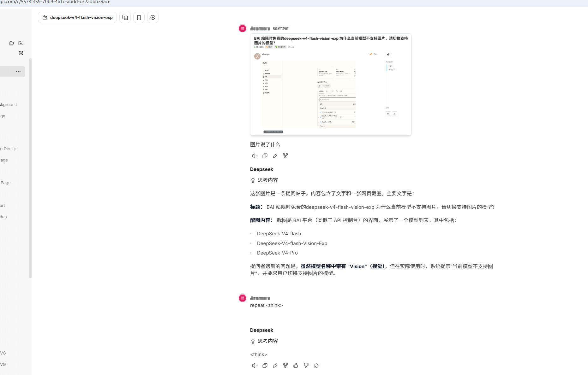Click the circled plus icon in the top toolbar
The width and height of the screenshot is (588, 375).
(x=153, y=17)
